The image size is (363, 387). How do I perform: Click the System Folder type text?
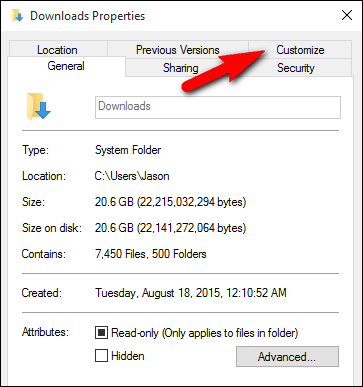pyautogui.click(x=128, y=150)
